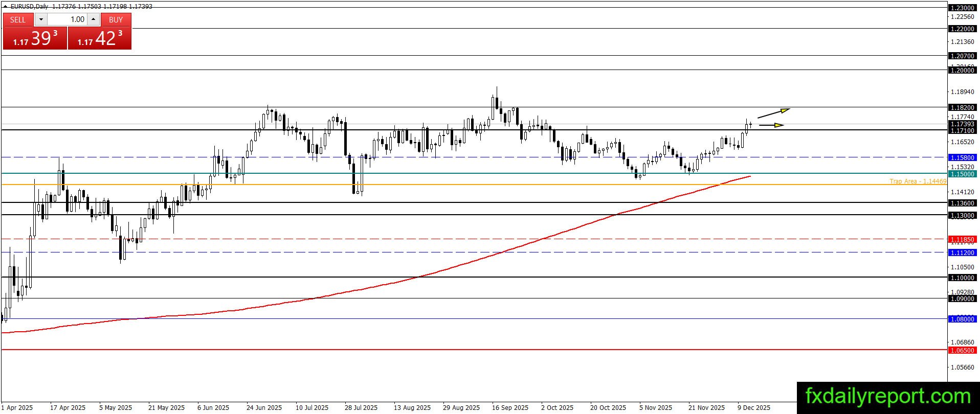Decrease lot volume with down arrow

pyautogui.click(x=41, y=19)
